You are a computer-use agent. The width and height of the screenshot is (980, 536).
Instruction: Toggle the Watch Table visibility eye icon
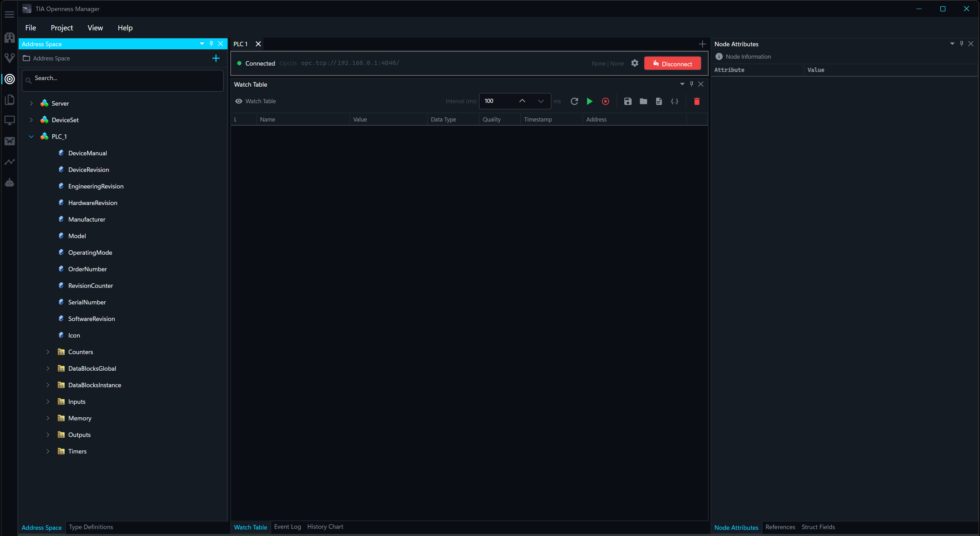pos(239,101)
